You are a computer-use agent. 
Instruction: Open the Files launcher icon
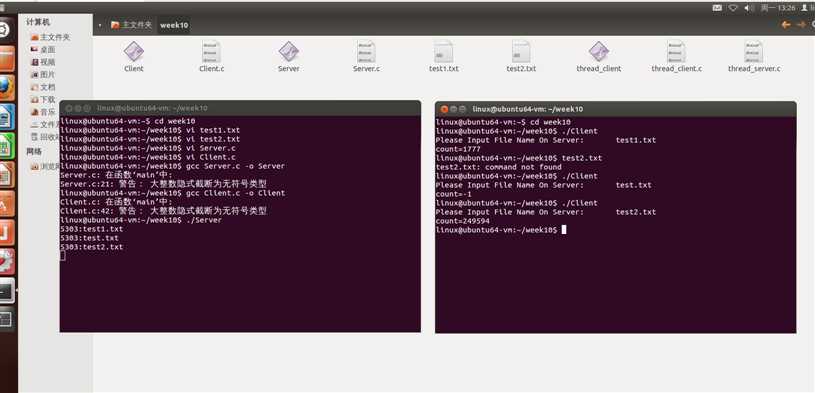(6, 58)
